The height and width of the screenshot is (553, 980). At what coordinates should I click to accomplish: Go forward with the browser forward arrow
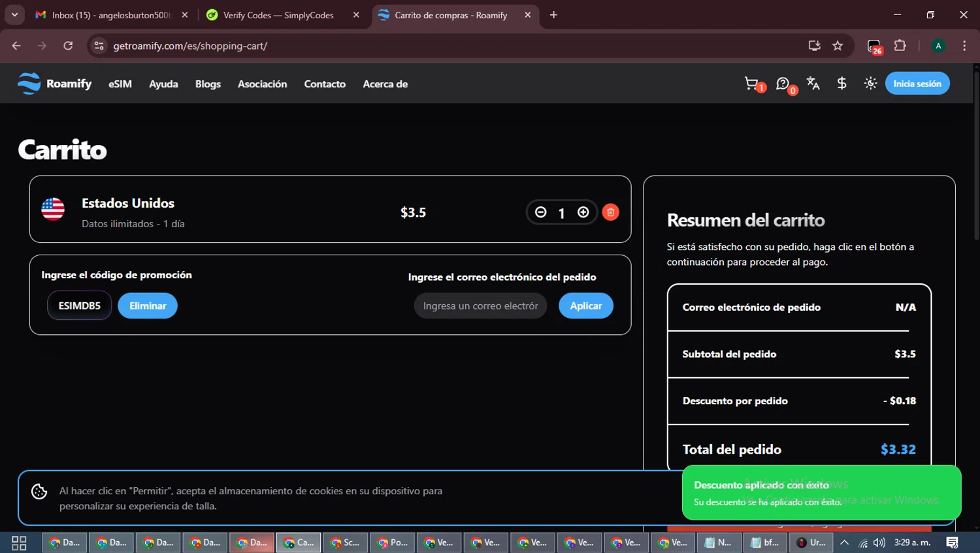[42, 46]
